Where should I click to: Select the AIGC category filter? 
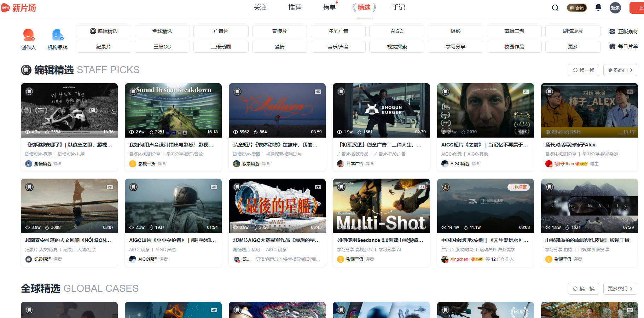(396, 31)
